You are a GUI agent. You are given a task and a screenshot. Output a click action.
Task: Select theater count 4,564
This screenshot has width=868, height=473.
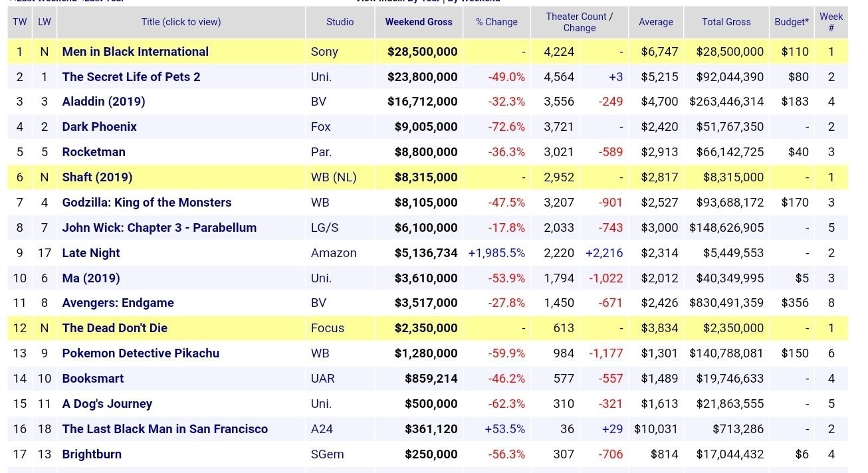[559, 77]
